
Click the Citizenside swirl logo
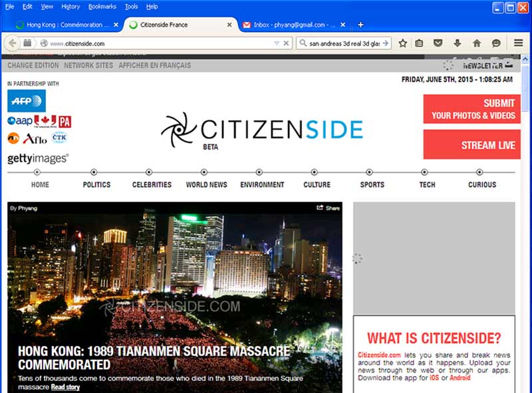pos(178,130)
